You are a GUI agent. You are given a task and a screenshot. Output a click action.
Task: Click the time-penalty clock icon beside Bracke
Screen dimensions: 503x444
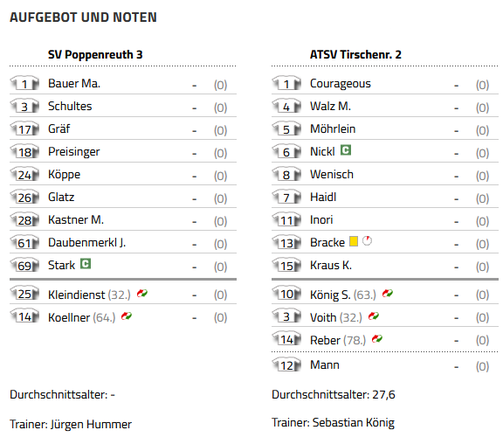(x=367, y=241)
